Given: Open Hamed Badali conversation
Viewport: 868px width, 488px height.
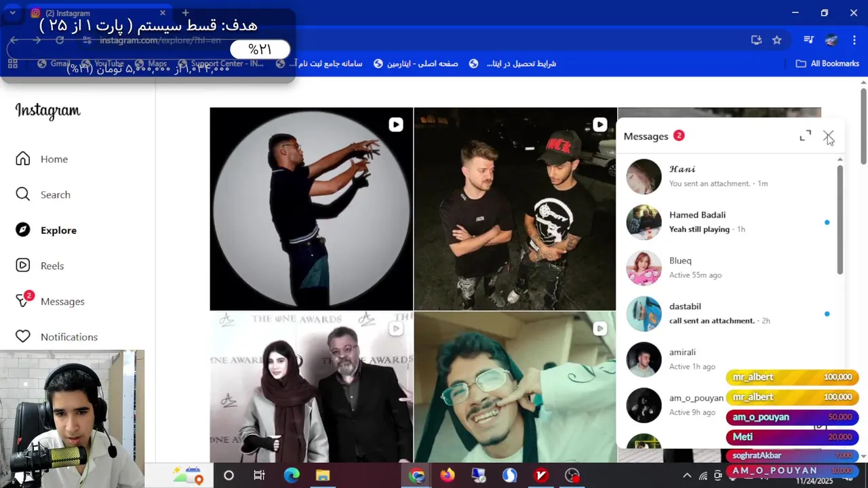Looking at the screenshot, I should [x=727, y=222].
